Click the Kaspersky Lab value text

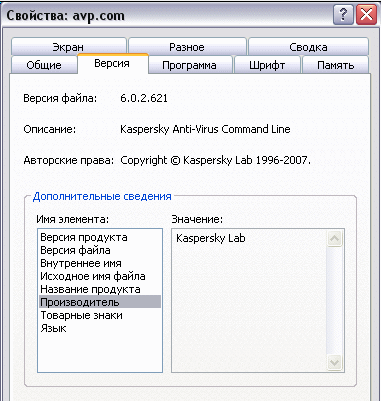pyautogui.click(x=211, y=238)
